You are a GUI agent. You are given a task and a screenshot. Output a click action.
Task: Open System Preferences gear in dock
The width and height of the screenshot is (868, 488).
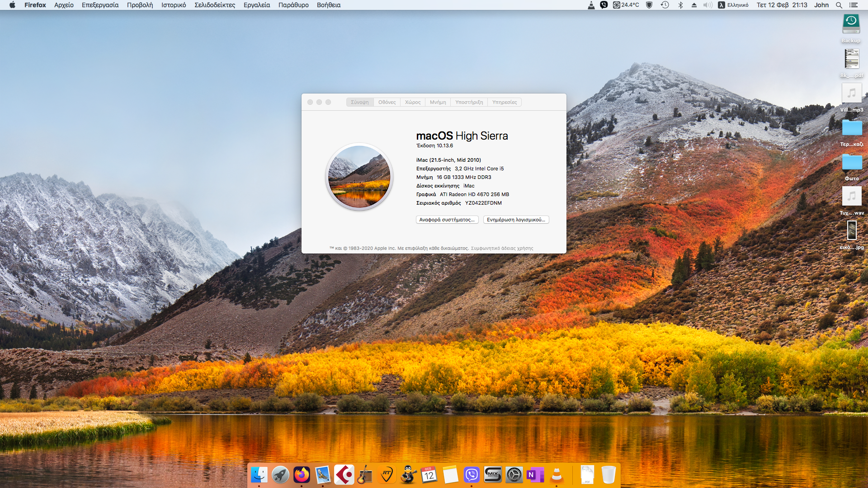[514, 475]
